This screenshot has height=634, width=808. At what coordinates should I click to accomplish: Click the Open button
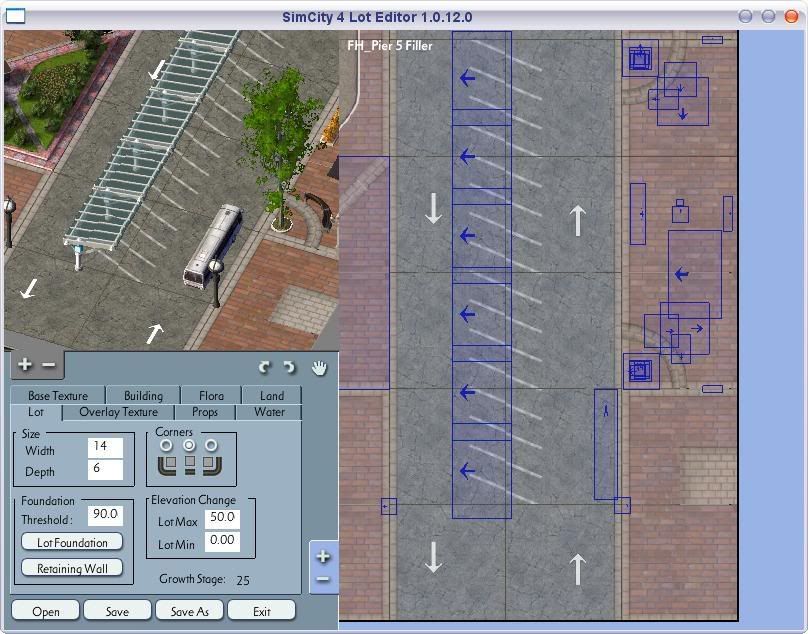click(x=45, y=611)
